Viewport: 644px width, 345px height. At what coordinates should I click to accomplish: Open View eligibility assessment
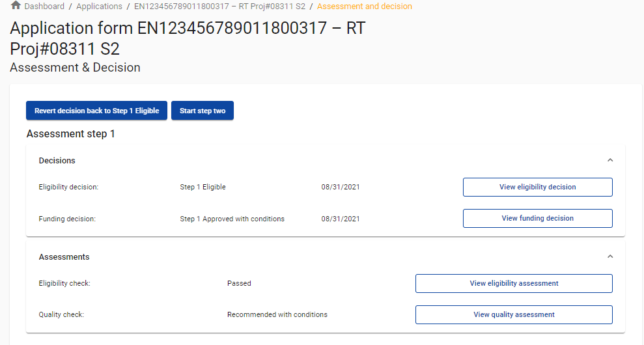click(514, 283)
